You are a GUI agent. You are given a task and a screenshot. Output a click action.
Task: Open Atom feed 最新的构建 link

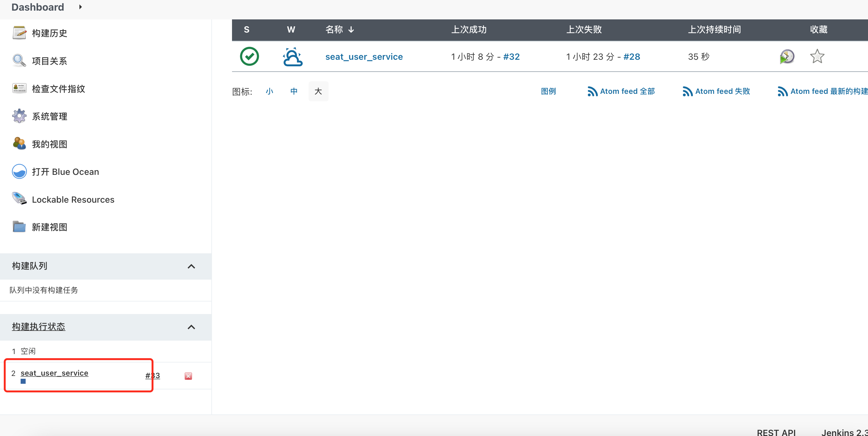[829, 91]
